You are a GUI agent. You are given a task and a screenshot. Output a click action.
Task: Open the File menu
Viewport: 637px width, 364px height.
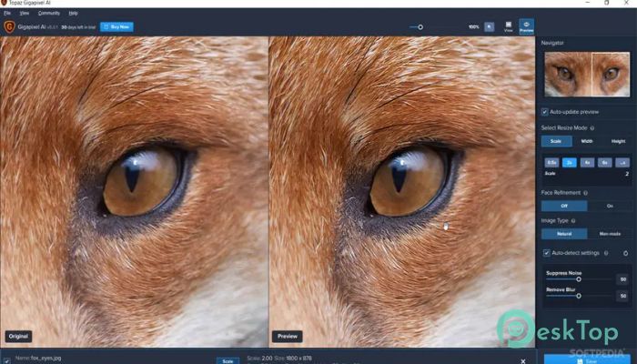[6, 14]
